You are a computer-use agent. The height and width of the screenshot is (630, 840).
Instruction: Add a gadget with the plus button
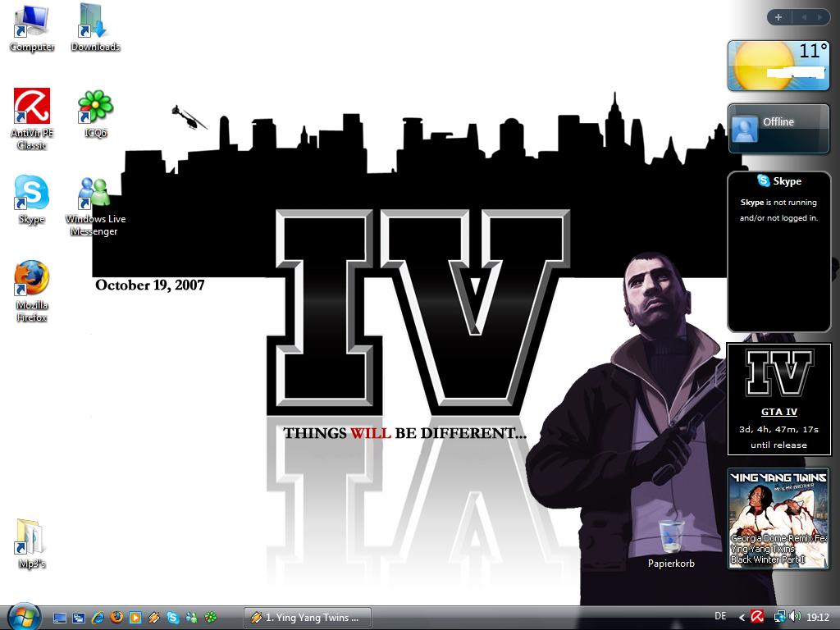[778, 18]
